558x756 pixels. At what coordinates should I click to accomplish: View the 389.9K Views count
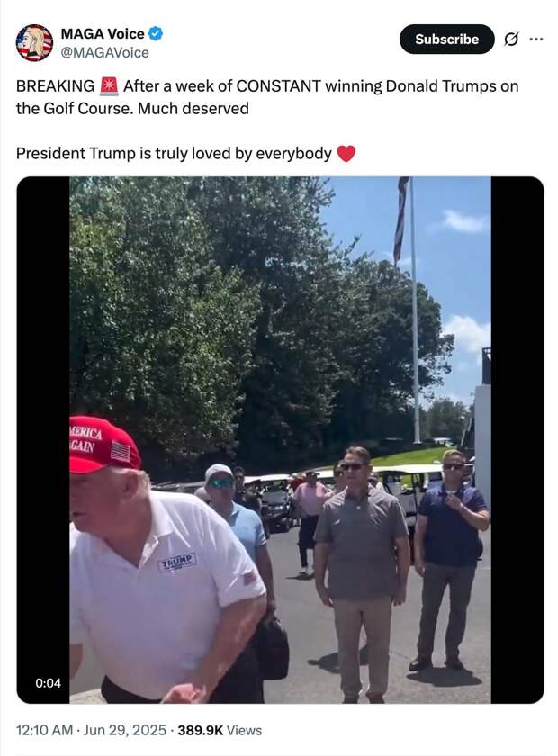[x=220, y=730]
